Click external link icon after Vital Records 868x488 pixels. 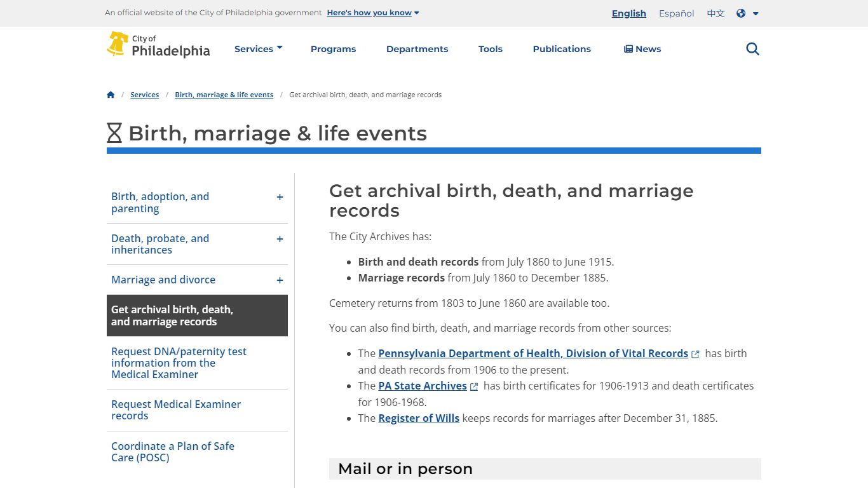point(695,354)
